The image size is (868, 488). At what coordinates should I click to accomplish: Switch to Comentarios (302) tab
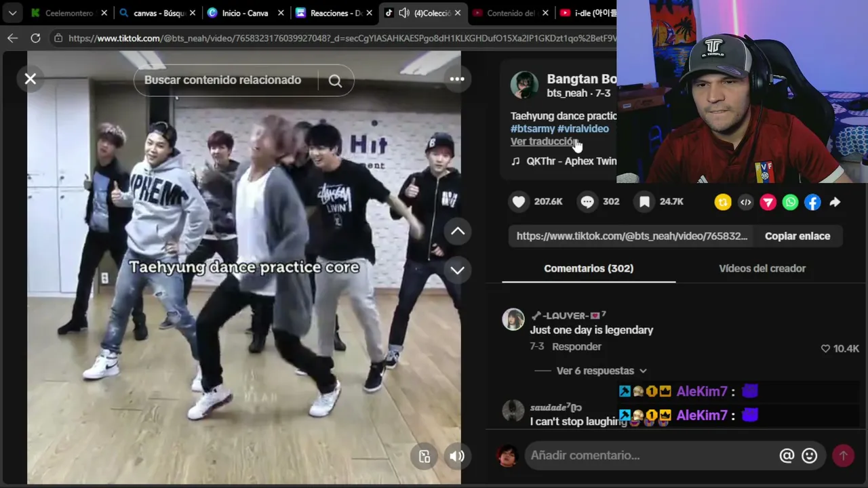(589, 268)
